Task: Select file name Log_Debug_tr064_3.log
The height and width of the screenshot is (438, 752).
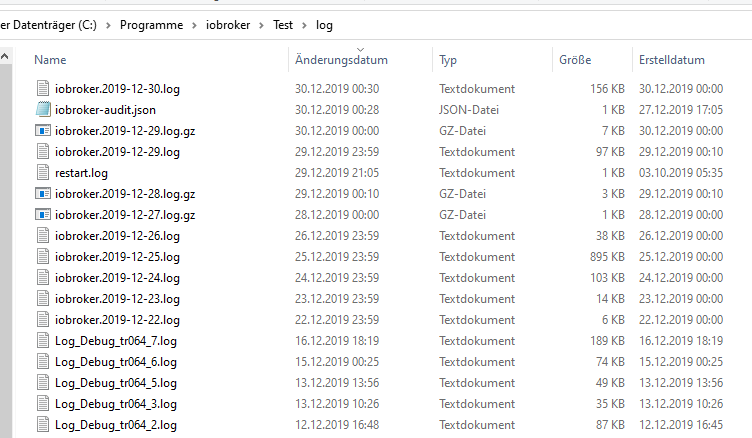Action: (116, 404)
